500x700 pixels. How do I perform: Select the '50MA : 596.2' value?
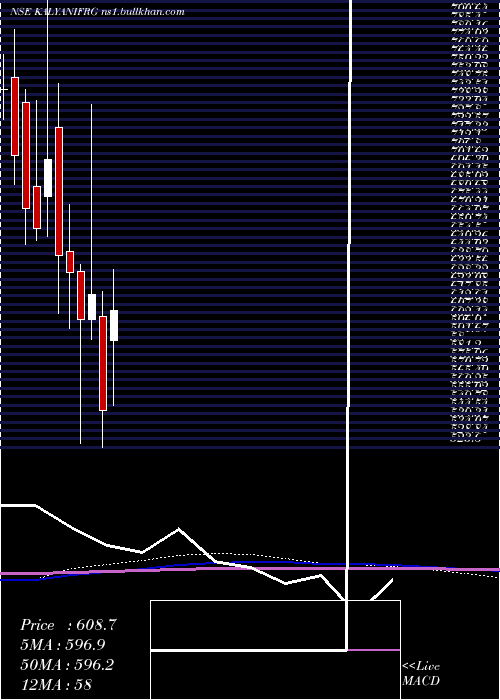[67, 665]
